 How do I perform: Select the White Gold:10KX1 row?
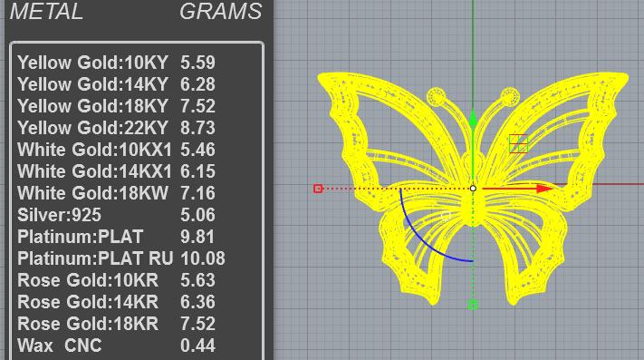pyautogui.click(x=116, y=150)
